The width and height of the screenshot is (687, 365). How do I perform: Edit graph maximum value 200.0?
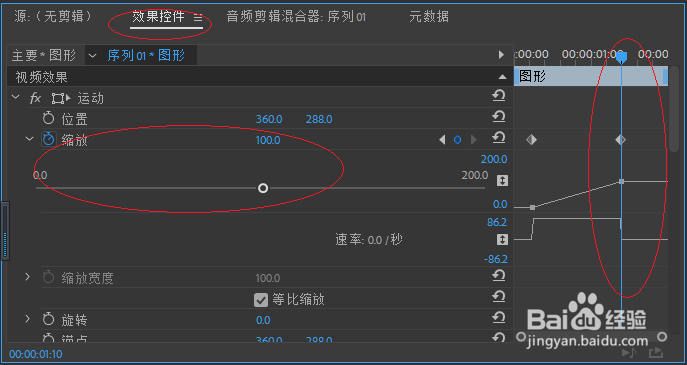[494, 159]
